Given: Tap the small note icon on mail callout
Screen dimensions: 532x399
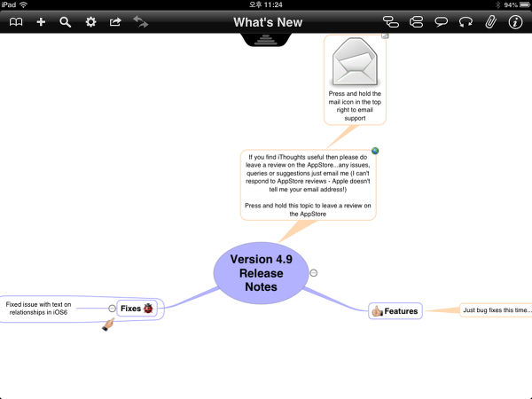Looking at the screenshot, I should (x=385, y=35).
